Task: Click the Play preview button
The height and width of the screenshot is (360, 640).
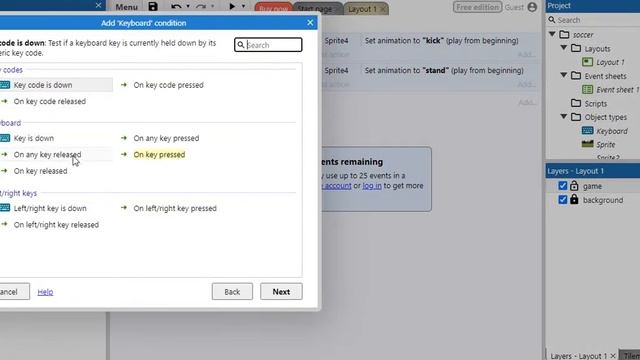Action: [232, 7]
